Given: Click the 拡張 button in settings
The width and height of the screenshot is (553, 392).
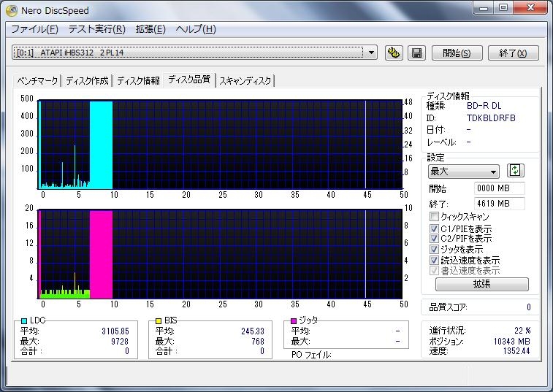Looking at the screenshot, I should point(481,284).
